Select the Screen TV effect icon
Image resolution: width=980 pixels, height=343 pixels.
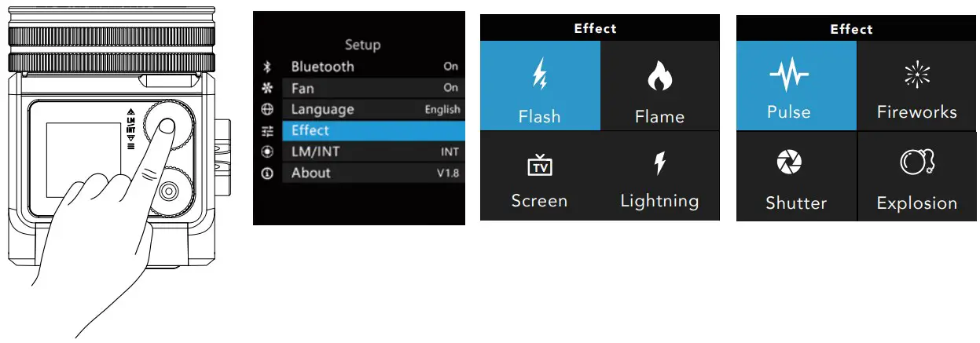[539, 166]
